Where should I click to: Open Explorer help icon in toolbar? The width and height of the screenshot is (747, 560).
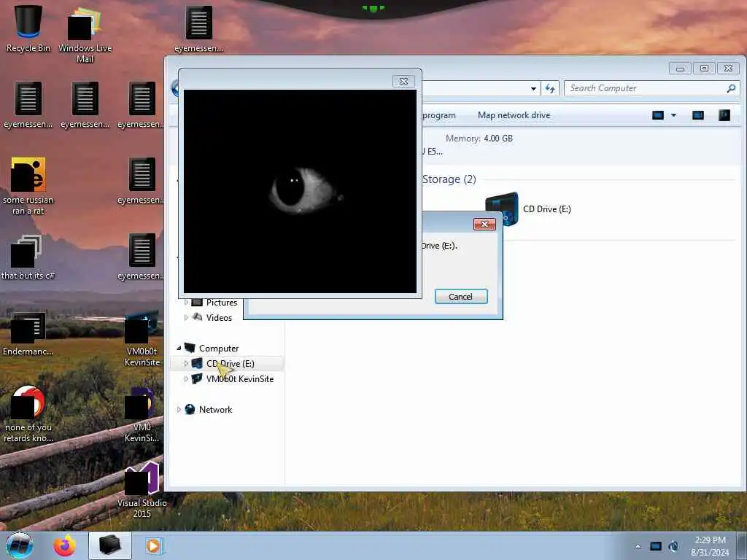[x=724, y=115]
